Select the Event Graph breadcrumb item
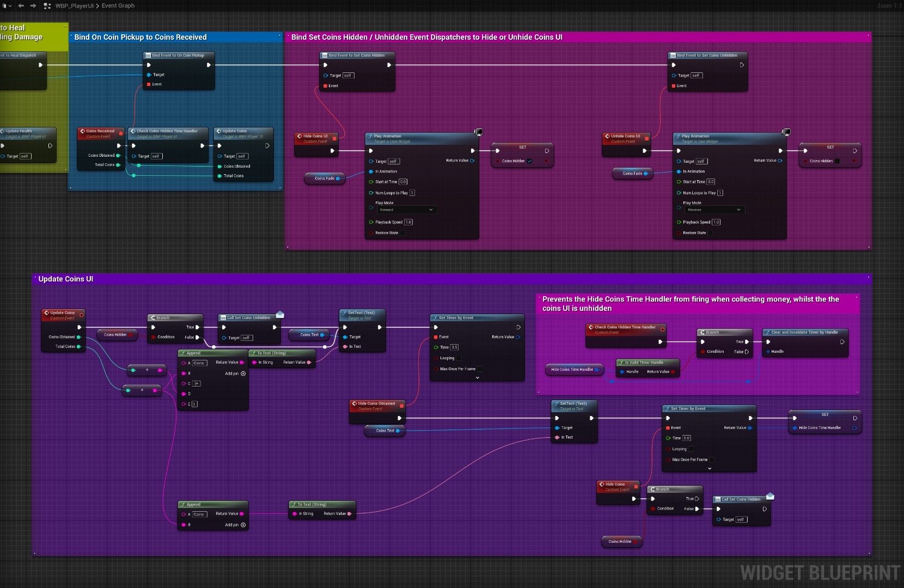 click(x=118, y=5)
